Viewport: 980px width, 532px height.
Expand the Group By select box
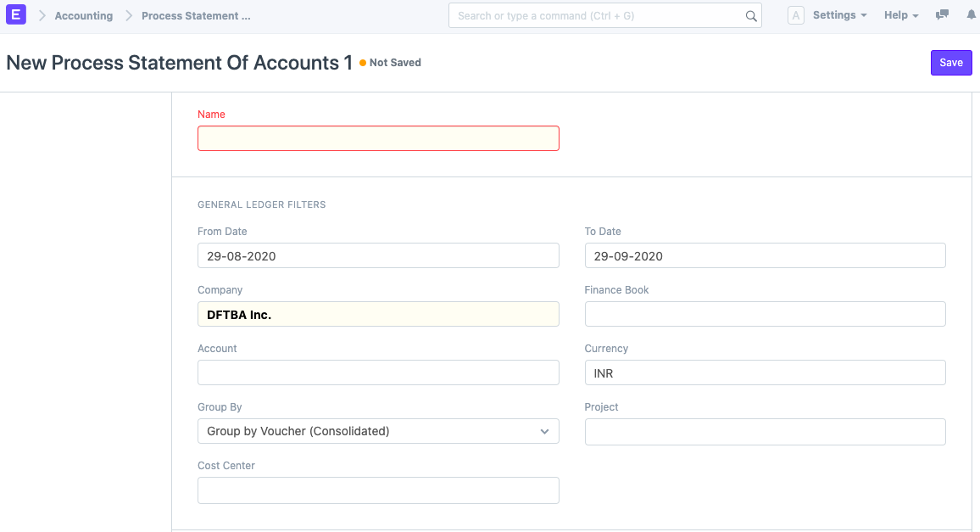click(x=378, y=431)
